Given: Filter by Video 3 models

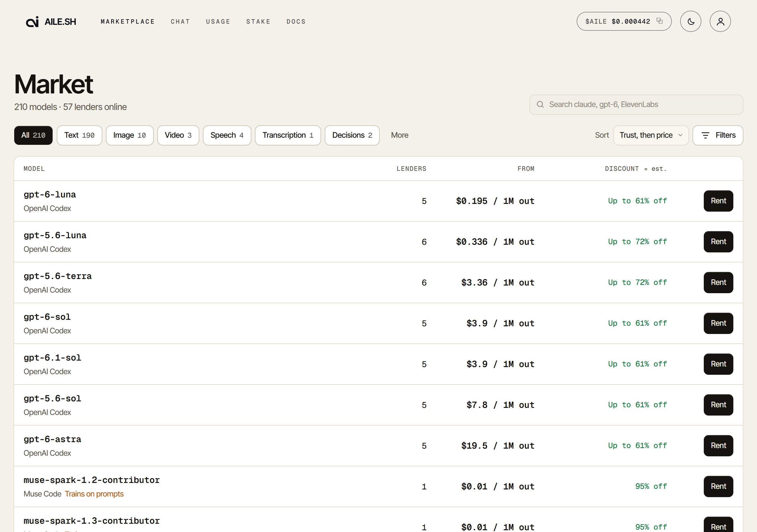Looking at the screenshot, I should [x=178, y=135].
